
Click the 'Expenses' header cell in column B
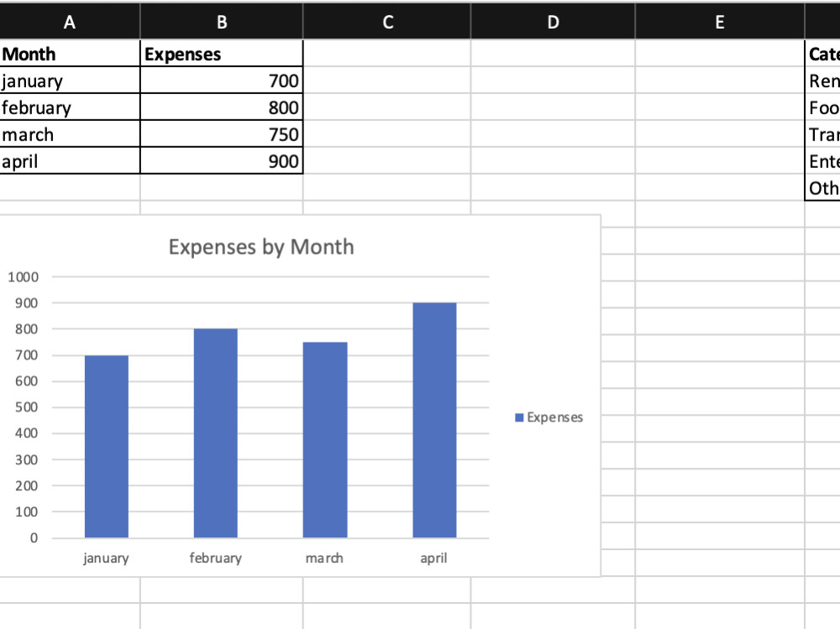pos(221,54)
